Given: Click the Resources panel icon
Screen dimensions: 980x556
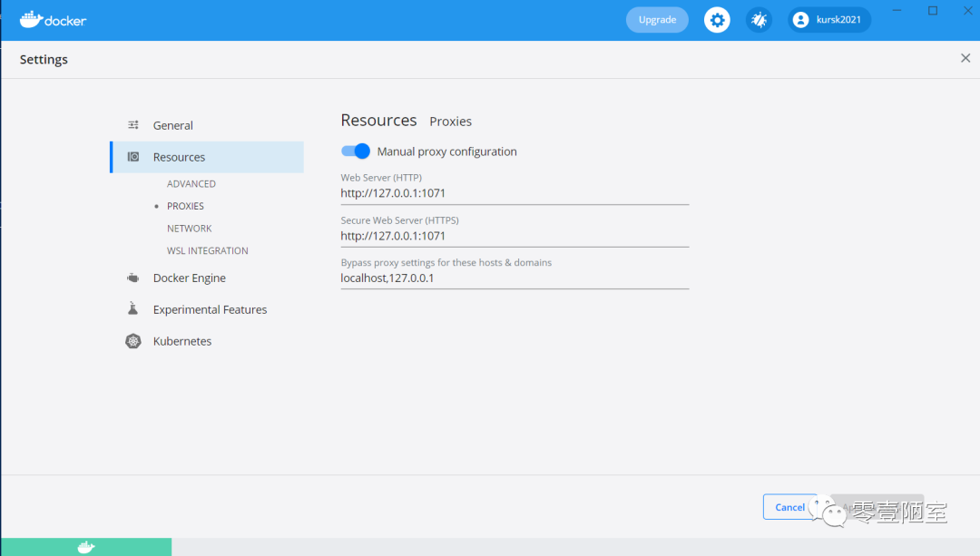Looking at the screenshot, I should tap(133, 157).
